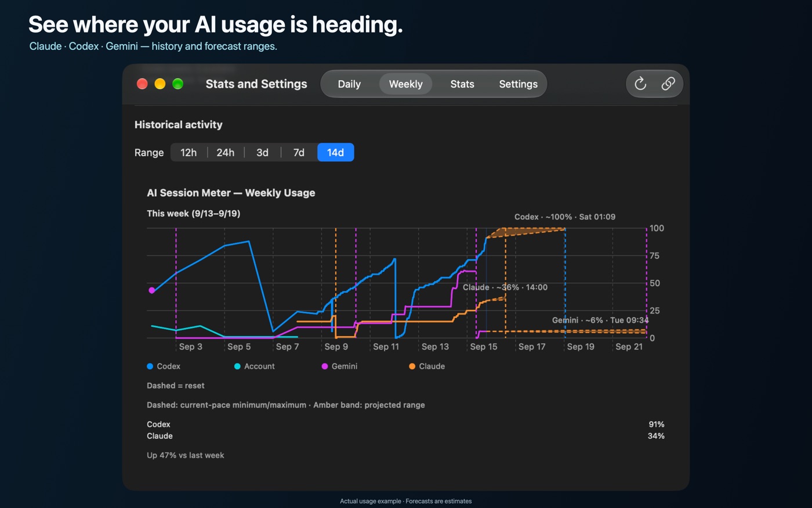
Task: Click the 'AI Session Meter — Weekly Usage' title
Action: tap(231, 193)
